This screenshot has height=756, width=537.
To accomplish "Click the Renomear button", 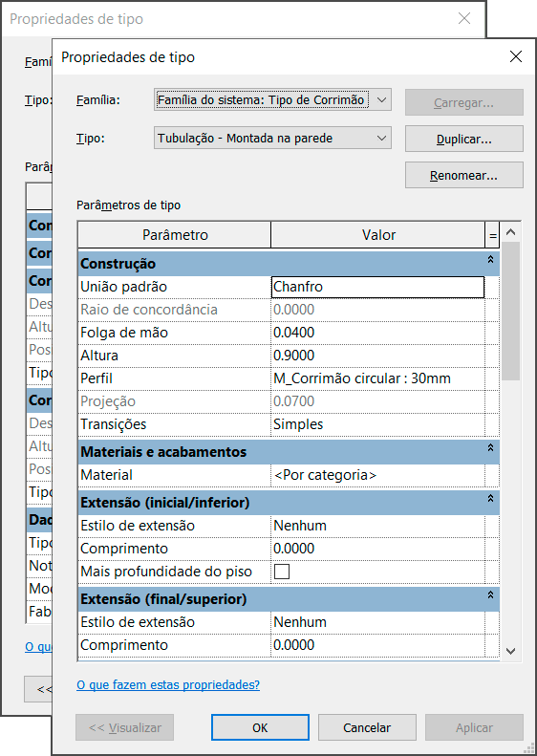I will click(x=463, y=175).
